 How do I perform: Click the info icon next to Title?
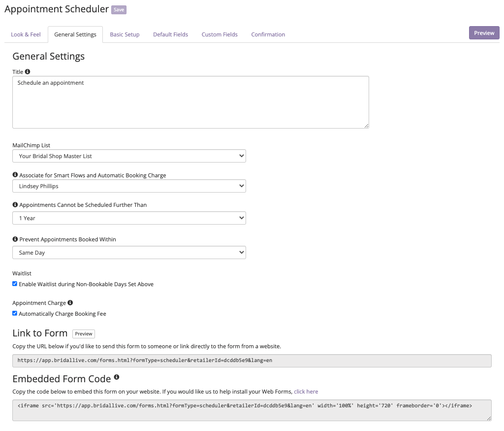point(28,72)
